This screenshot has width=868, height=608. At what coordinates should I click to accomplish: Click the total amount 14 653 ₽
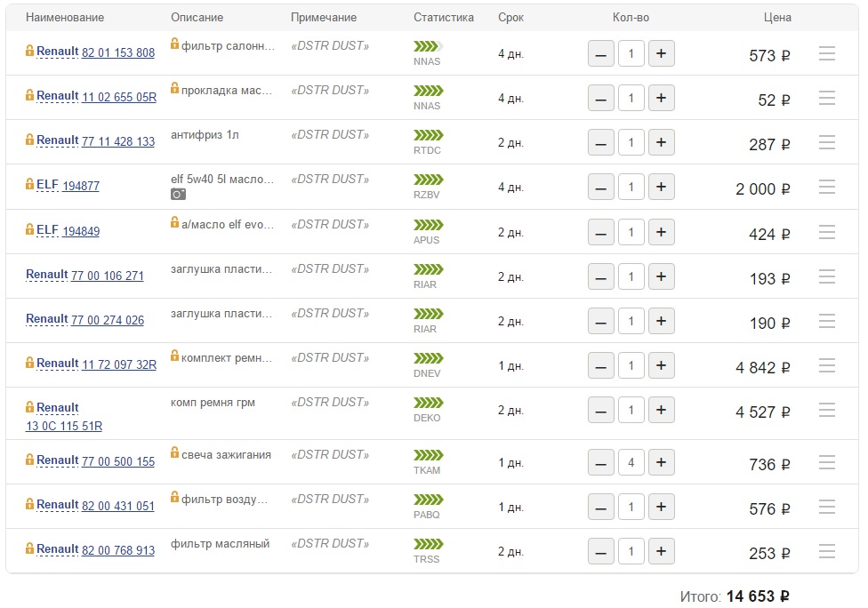(x=758, y=596)
